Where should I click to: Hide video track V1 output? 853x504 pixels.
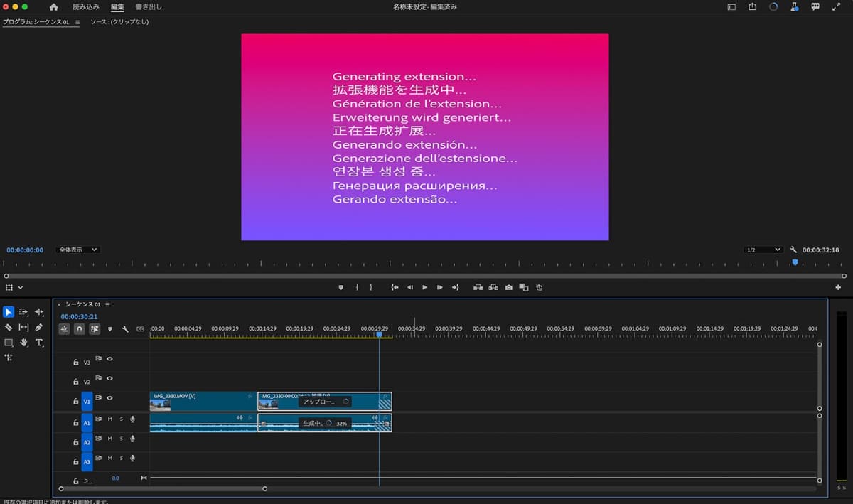pos(110,398)
